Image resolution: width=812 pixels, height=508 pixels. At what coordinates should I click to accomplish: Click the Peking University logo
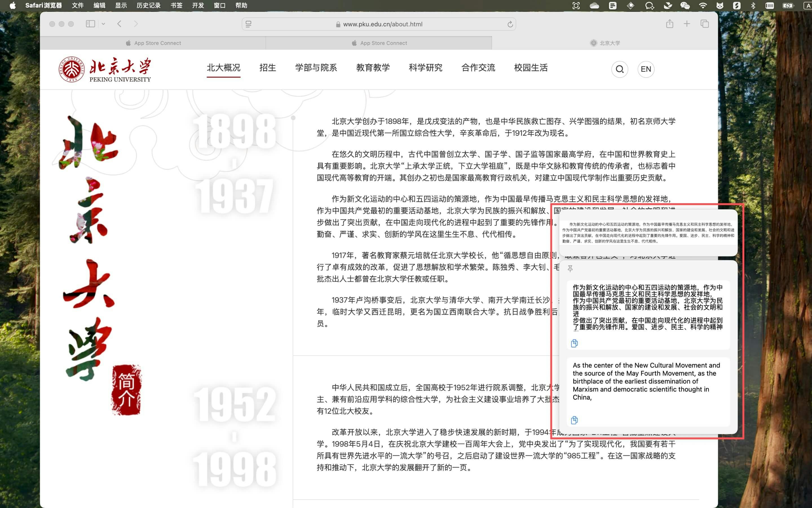tap(105, 69)
